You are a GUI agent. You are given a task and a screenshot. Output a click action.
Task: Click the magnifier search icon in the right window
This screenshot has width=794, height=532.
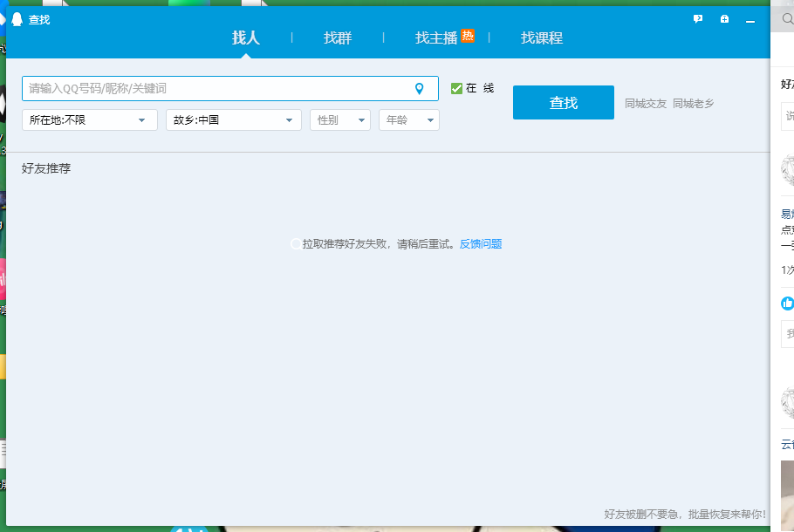click(x=787, y=19)
